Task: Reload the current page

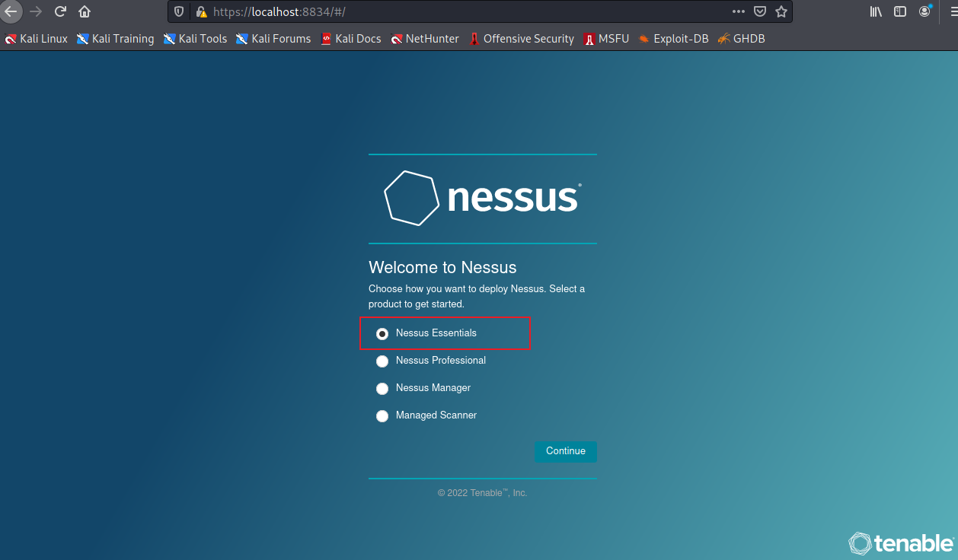Action: 60,11
